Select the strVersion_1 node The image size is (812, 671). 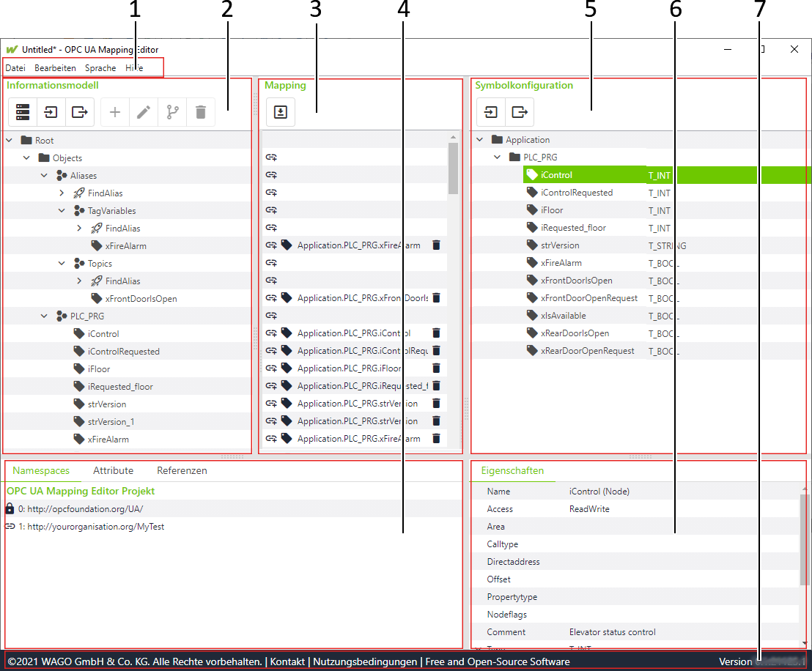(111, 421)
